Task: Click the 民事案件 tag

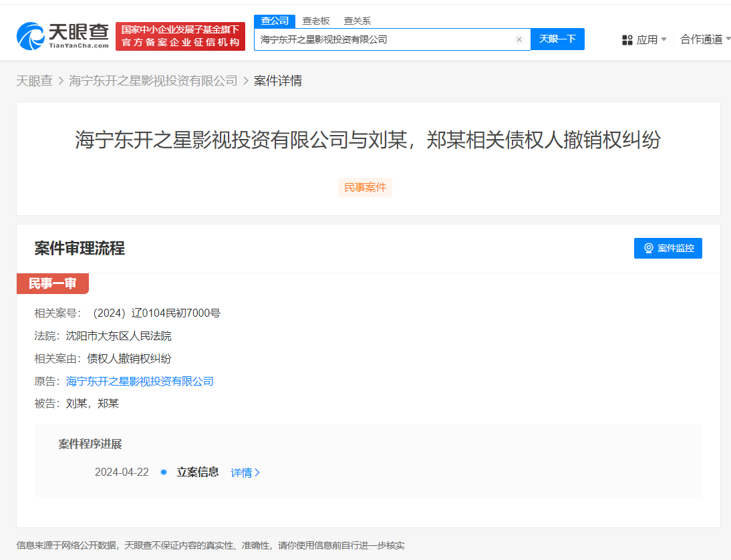Action: (x=365, y=187)
